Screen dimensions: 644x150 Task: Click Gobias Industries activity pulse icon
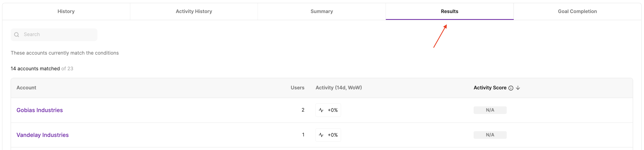pyautogui.click(x=321, y=110)
